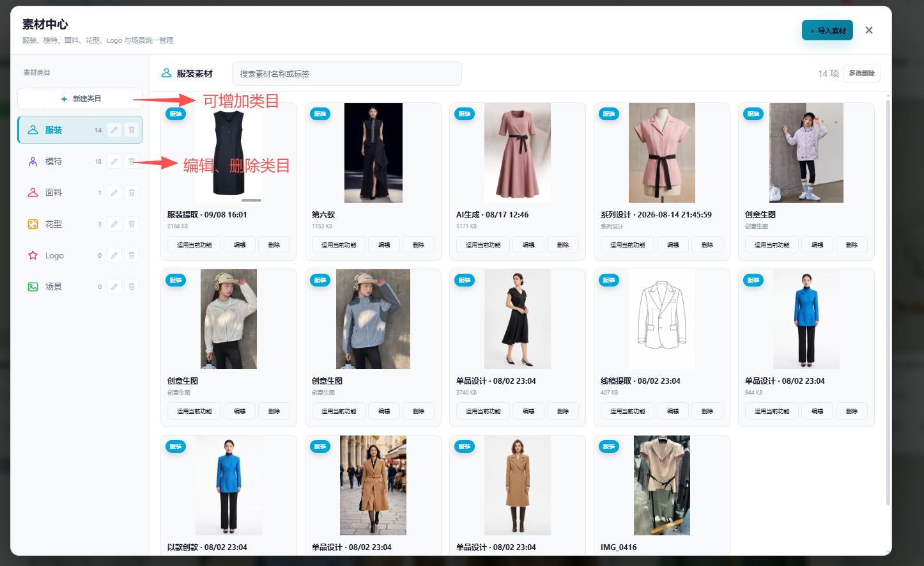The height and width of the screenshot is (566, 924).
Task: Open the IMG_0416 thumbnail image
Action: (x=662, y=485)
